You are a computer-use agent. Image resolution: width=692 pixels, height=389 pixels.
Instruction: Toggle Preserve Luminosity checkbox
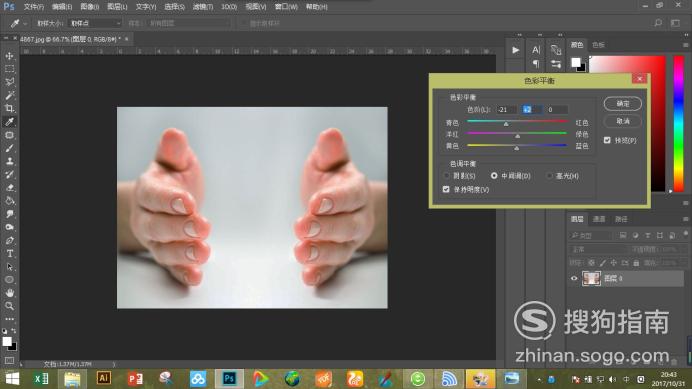[x=446, y=189]
